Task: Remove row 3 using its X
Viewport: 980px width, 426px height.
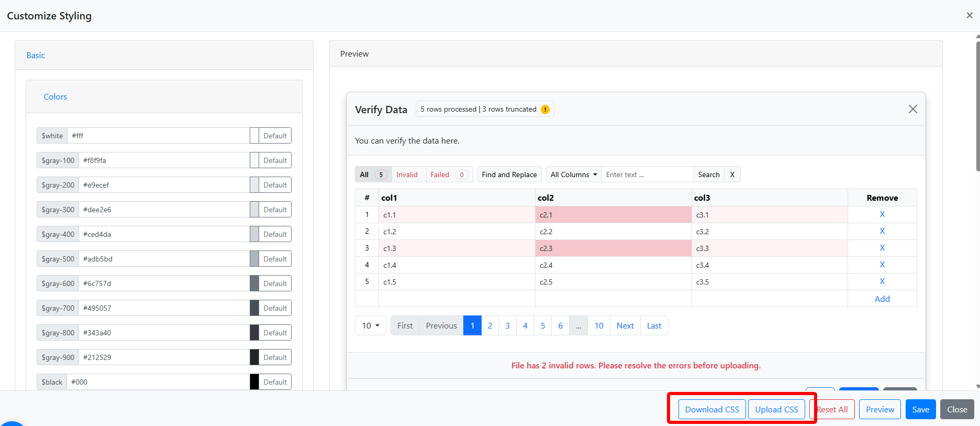Action: [x=882, y=248]
